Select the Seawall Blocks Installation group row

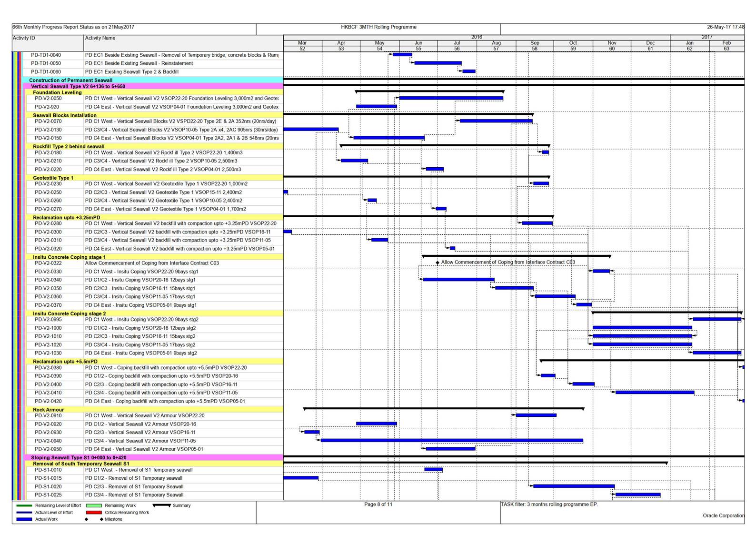[155, 115]
